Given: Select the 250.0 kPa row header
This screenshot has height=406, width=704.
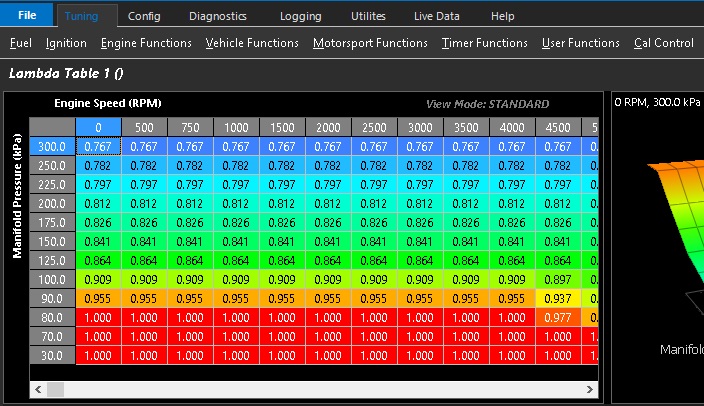Looking at the screenshot, I should tap(52, 166).
